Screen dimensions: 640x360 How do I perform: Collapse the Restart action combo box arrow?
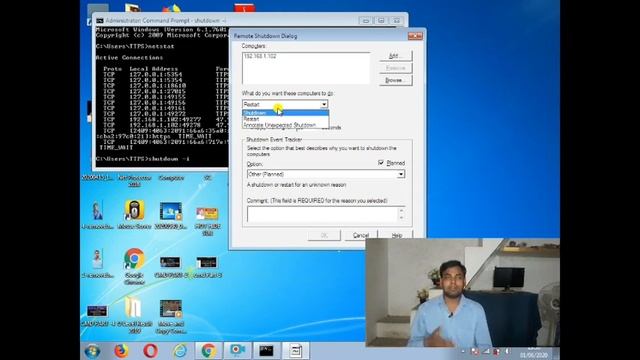(324, 104)
